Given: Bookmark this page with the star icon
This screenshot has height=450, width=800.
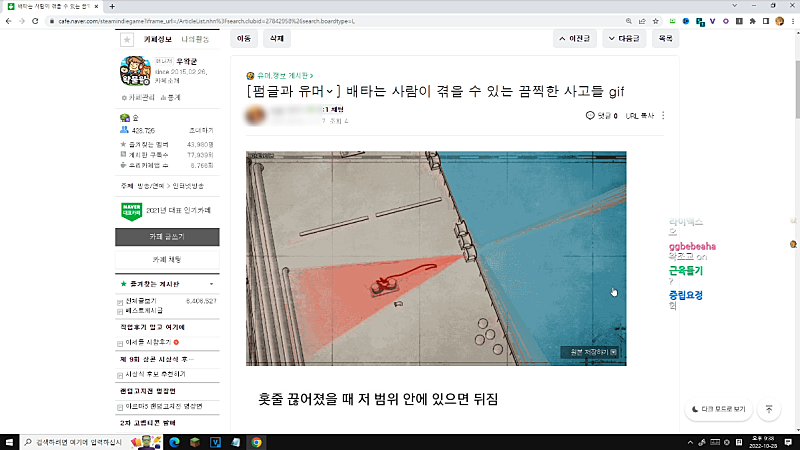Looking at the screenshot, I should click(656, 21).
